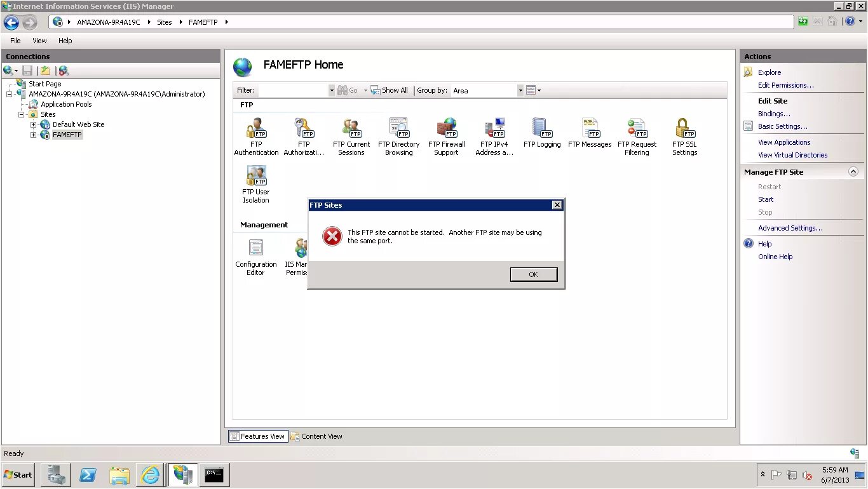Click Start under Manage FTP Site
The width and height of the screenshot is (868, 489).
(x=766, y=199)
